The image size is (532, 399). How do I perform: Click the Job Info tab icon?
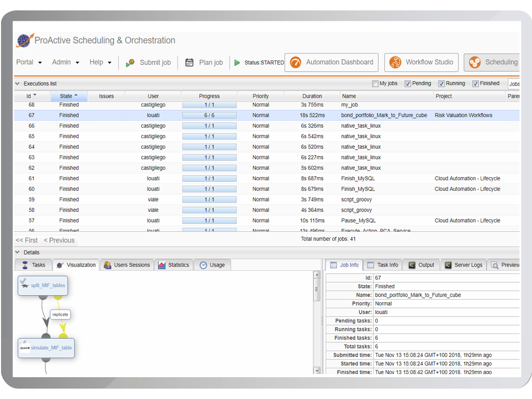tap(334, 265)
